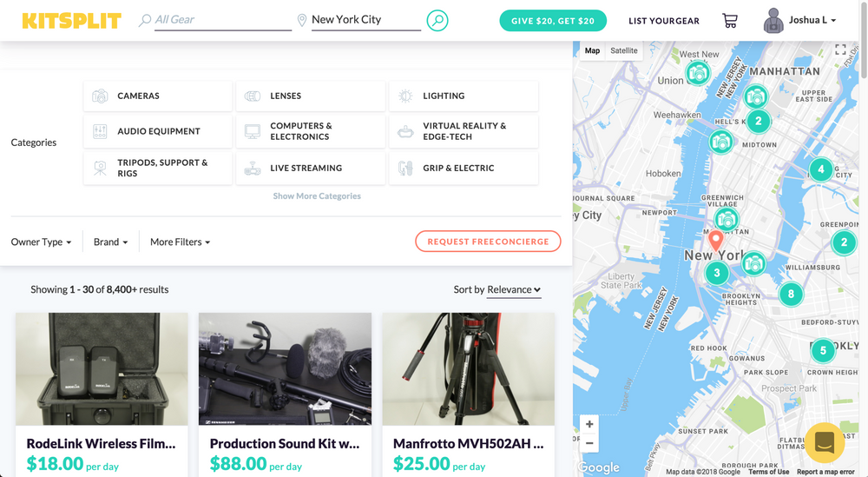
Task: Open List Your Gear link
Action: click(664, 21)
